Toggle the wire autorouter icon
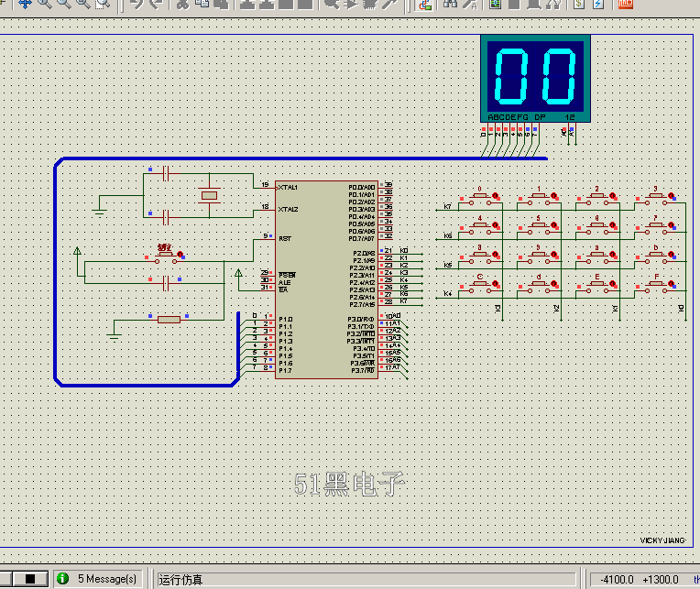 click(424, 4)
